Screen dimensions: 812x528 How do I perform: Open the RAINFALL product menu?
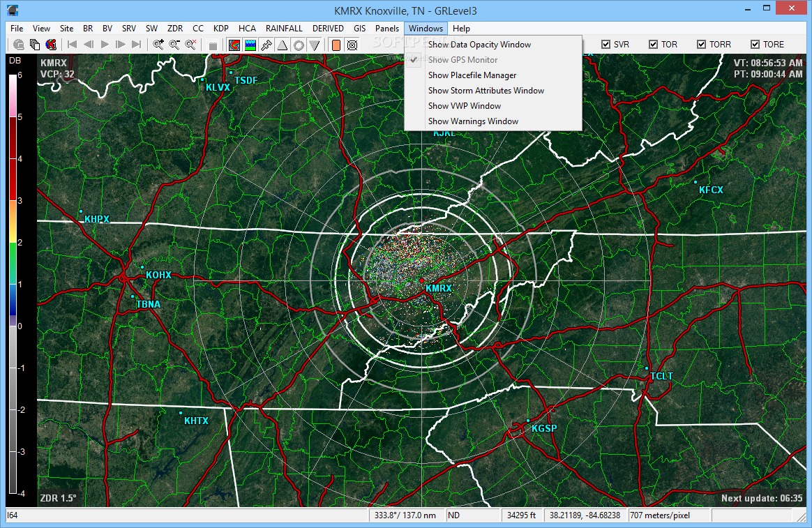(285, 29)
